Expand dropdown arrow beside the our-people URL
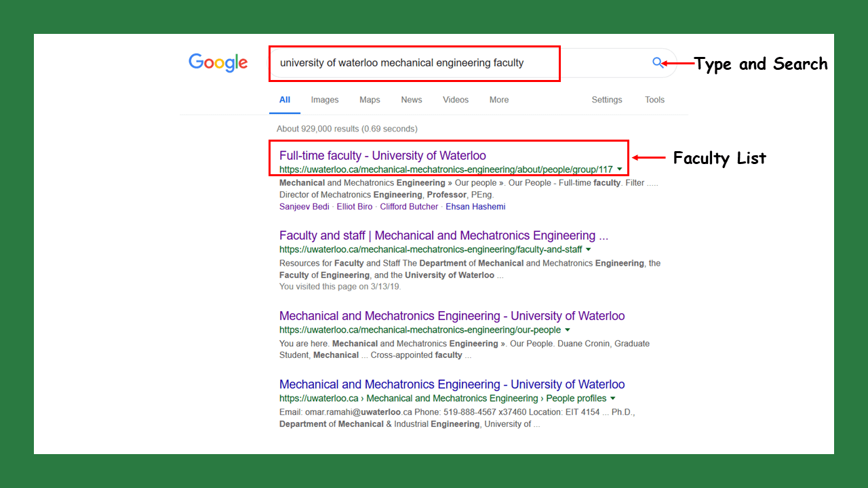Screen dimensions: 868x488 [x=567, y=330]
